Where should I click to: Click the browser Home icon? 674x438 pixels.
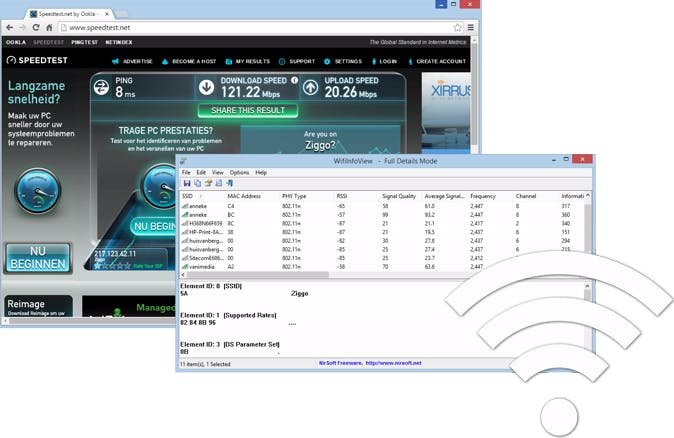tap(49, 28)
